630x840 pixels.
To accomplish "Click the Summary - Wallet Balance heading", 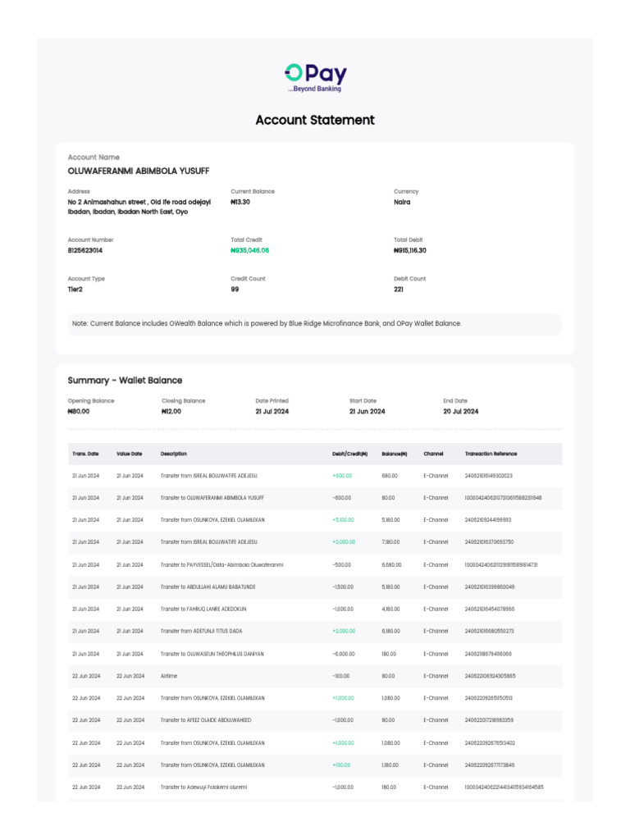I will [125, 381].
